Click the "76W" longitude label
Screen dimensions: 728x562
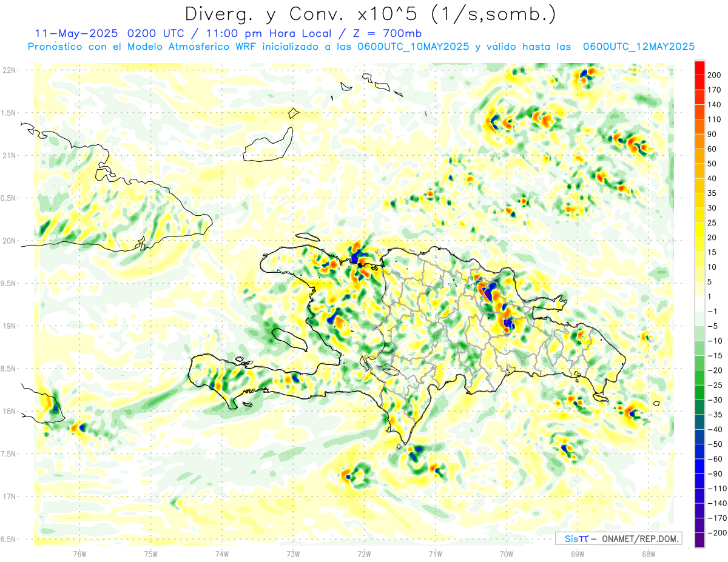click(x=79, y=554)
